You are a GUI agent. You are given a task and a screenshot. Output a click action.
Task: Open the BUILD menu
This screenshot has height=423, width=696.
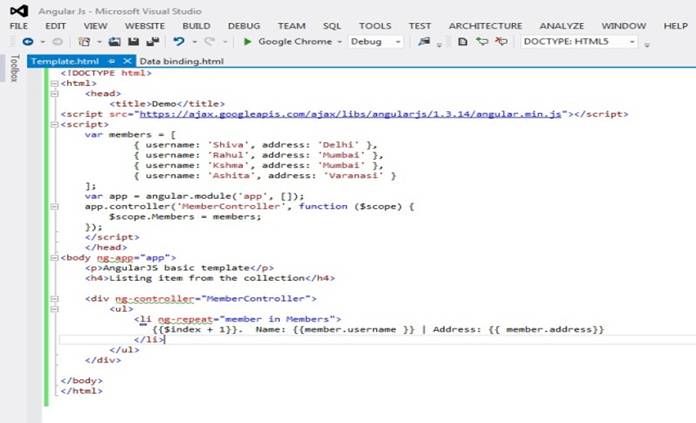(x=196, y=26)
